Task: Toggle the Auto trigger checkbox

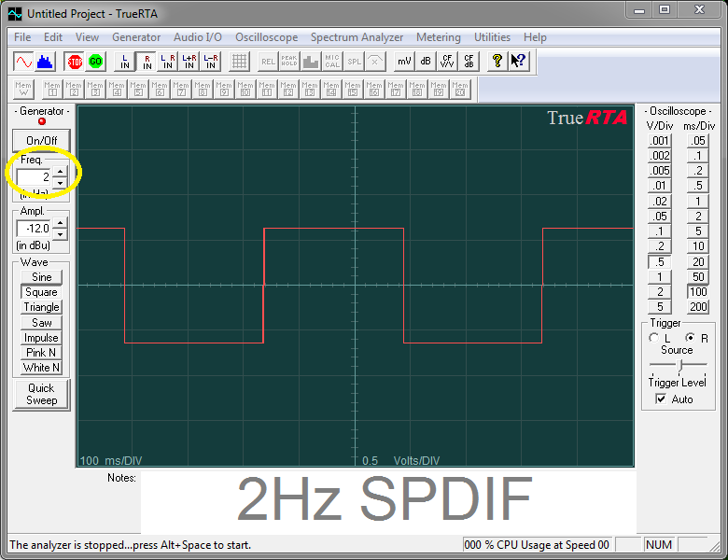Action: click(661, 399)
